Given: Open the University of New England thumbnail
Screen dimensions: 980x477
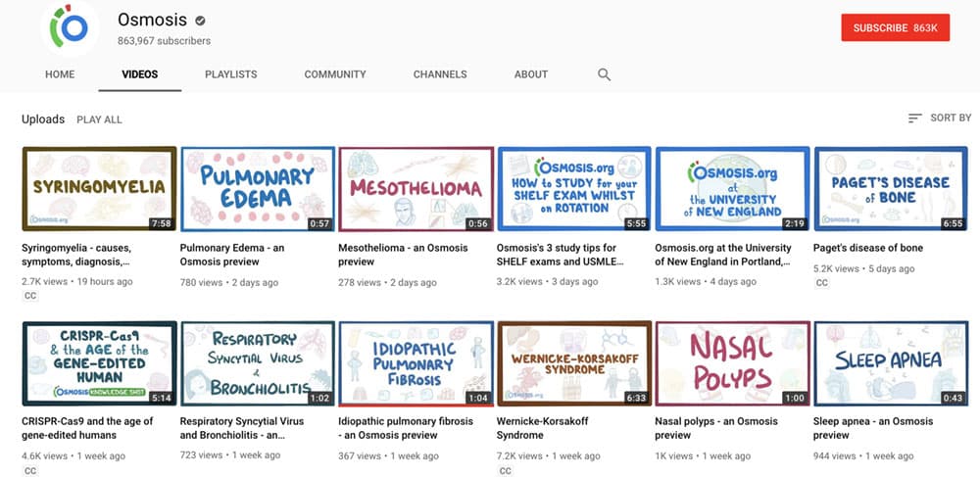Looking at the screenshot, I should click(732, 189).
